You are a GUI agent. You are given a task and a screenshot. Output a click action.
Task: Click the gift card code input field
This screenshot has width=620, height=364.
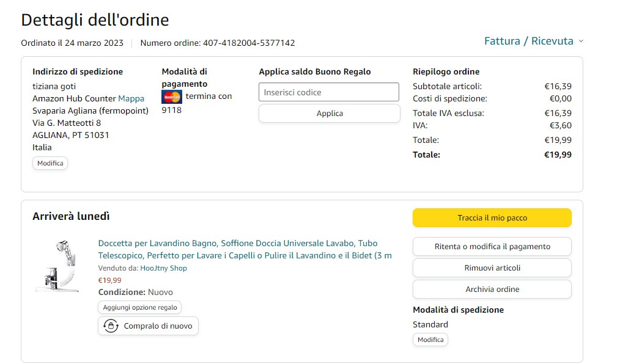[x=329, y=92]
